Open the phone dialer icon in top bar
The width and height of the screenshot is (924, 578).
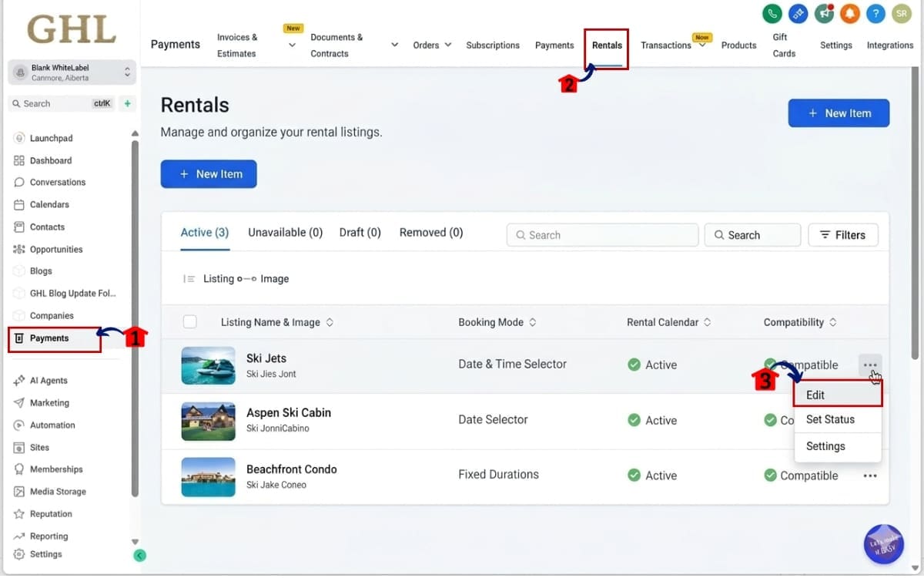point(772,13)
